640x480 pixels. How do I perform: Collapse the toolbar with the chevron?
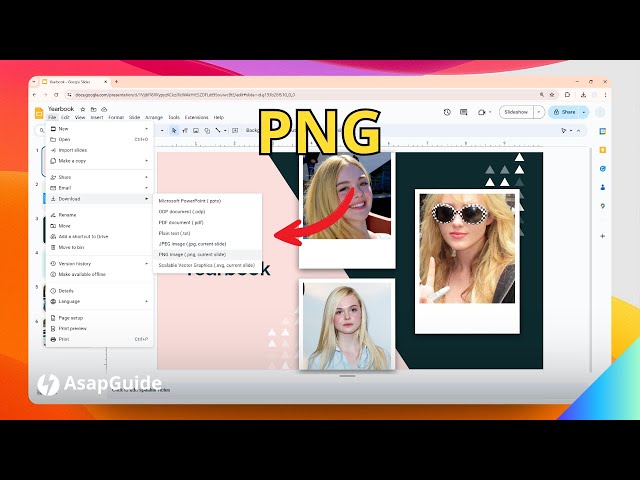pyautogui.click(x=578, y=131)
